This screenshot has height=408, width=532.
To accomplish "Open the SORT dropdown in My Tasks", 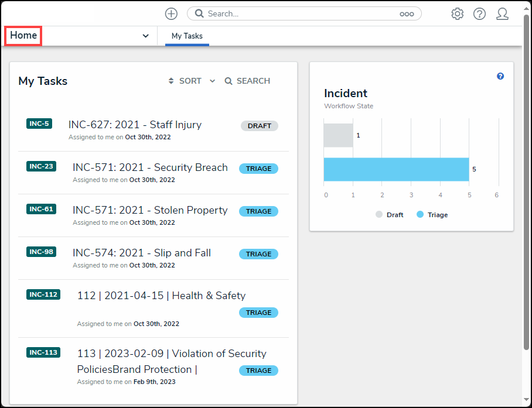I will [x=191, y=81].
